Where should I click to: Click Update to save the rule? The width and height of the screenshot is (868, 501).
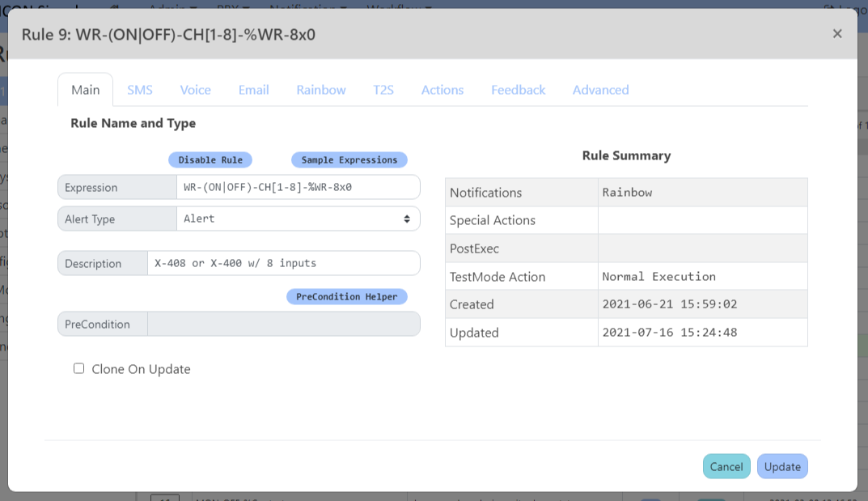782,466
